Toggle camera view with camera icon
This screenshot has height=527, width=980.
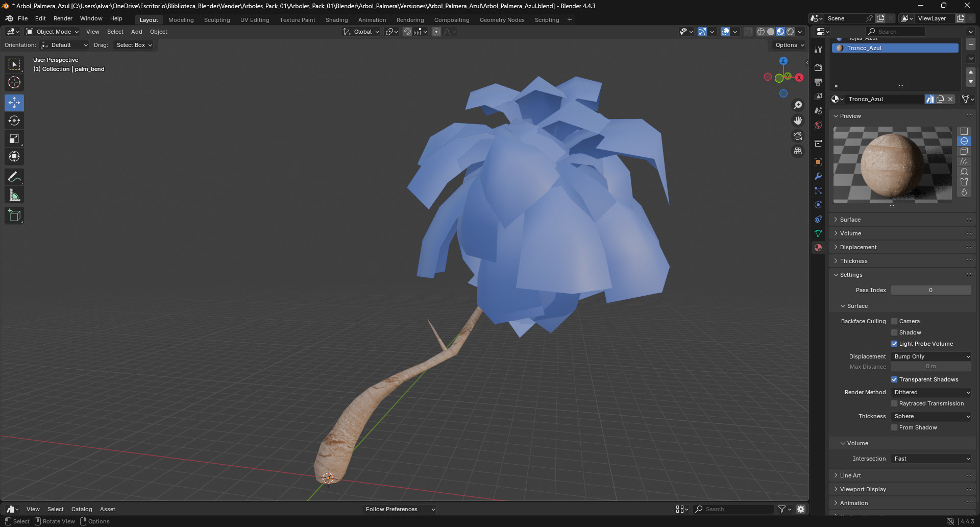click(x=798, y=136)
